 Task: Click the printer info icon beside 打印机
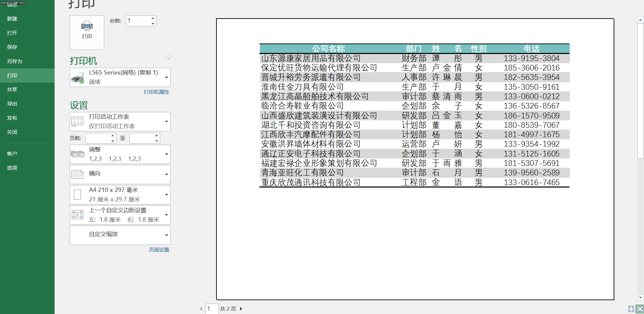pyautogui.click(x=168, y=58)
